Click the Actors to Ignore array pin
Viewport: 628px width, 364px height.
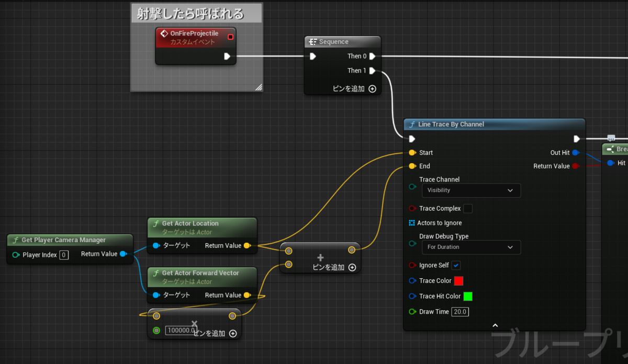[412, 223]
